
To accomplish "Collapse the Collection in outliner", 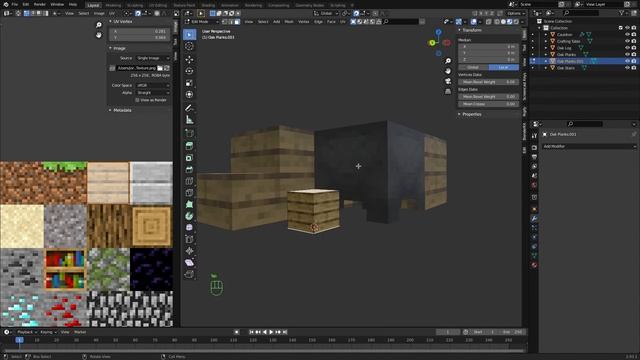I will (539, 28).
